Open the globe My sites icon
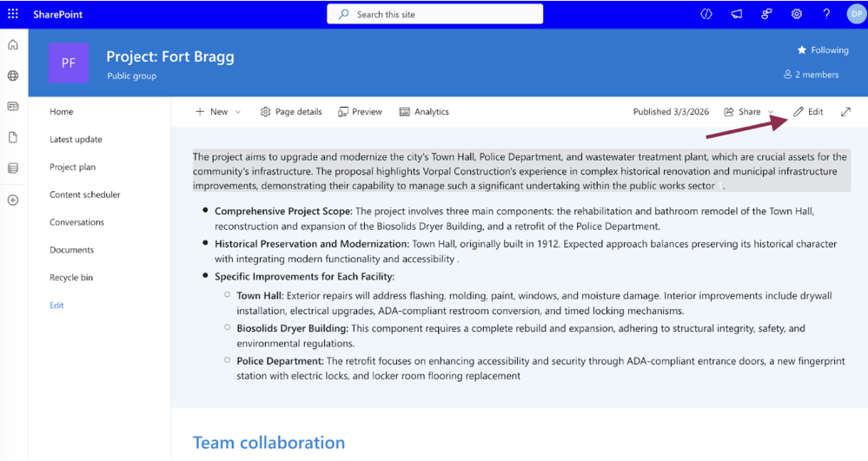 (13, 76)
